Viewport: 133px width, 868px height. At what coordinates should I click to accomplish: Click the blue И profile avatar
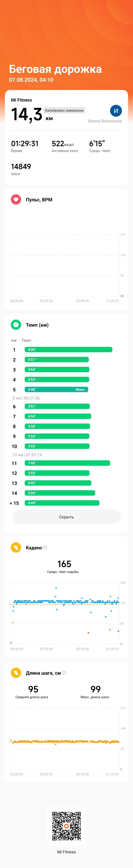coord(116,111)
